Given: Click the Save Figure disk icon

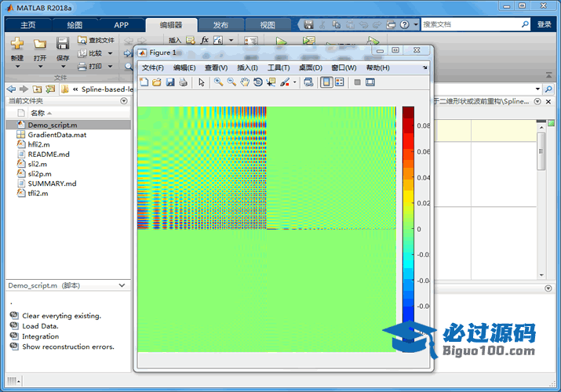Looking at the screenshot, I should pos(170,82).
